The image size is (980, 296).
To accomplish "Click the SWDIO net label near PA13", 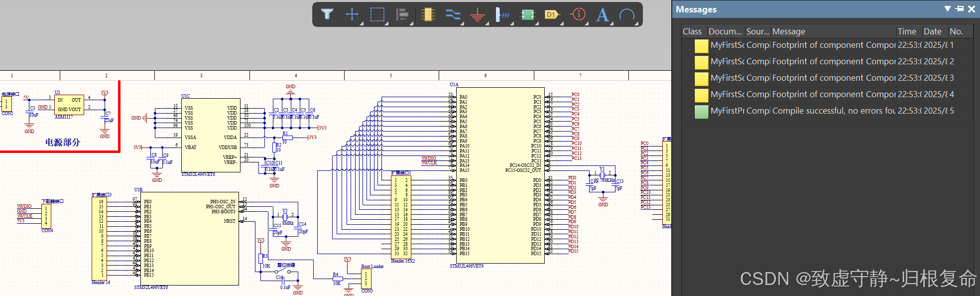I will point(429,158).
